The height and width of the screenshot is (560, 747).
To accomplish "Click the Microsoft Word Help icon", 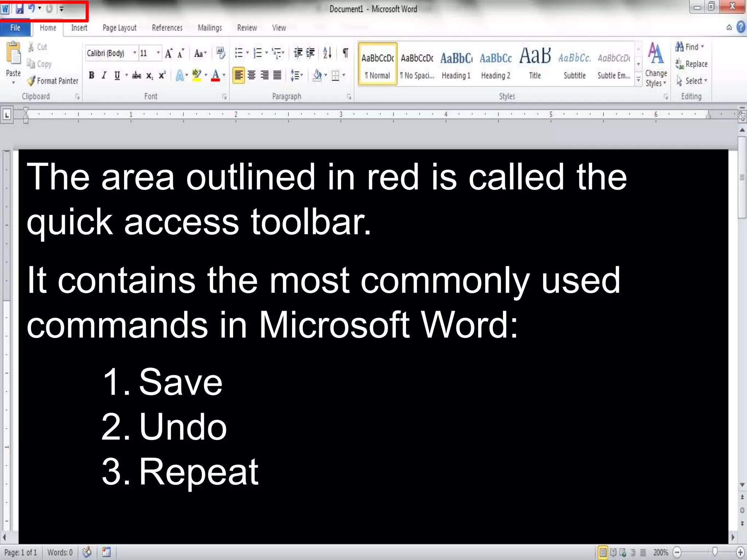I will click(741, 27).
